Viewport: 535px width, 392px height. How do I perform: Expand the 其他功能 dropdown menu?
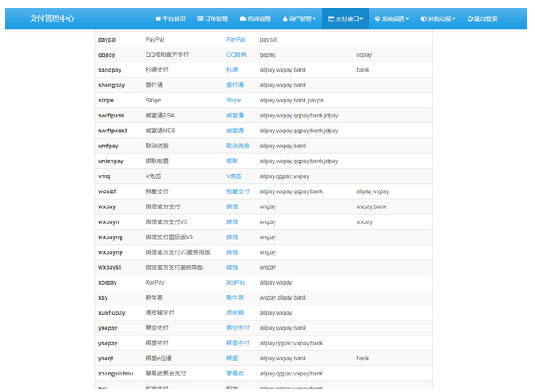pos(440,17)
